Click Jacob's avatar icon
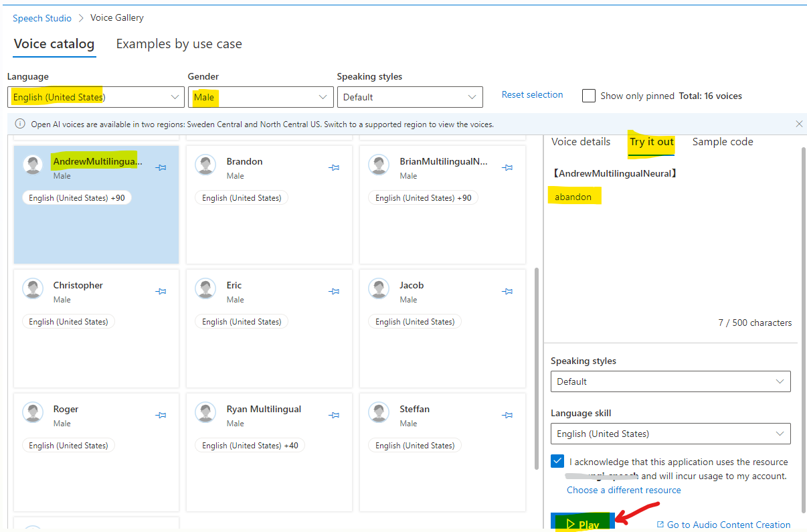This screenshot has width=807, height=532. [x=379, y=288]
